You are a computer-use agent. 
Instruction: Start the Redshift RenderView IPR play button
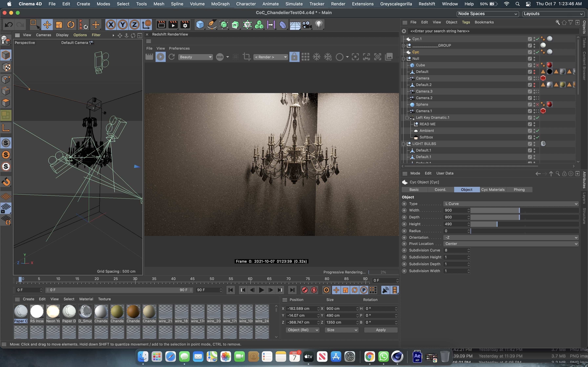(x=160, y=57)
